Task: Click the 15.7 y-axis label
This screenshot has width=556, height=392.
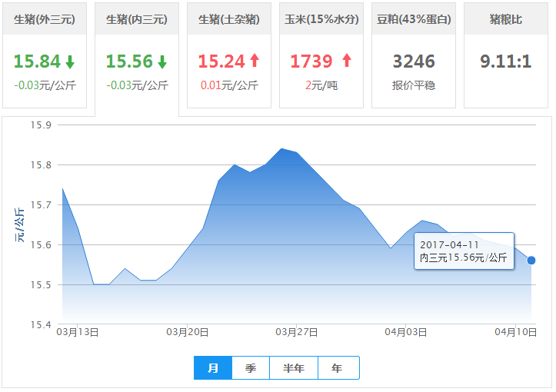Action: click(x=41, y=205)
